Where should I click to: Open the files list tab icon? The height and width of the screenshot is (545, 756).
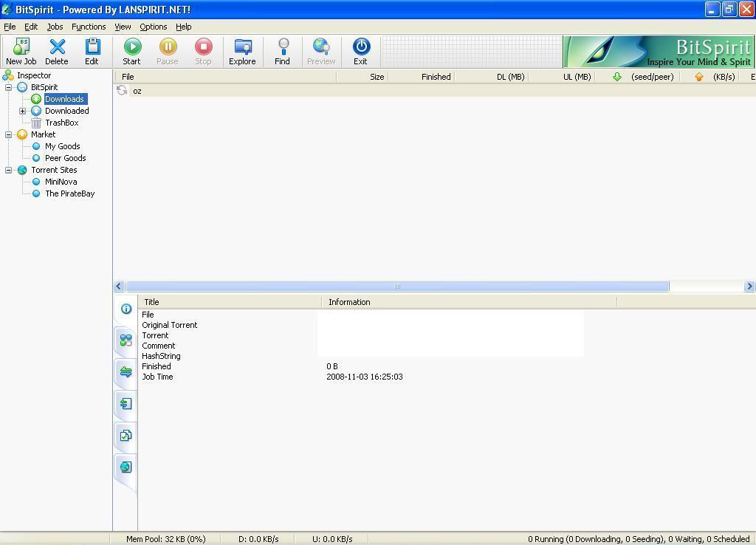pos(126,403)
